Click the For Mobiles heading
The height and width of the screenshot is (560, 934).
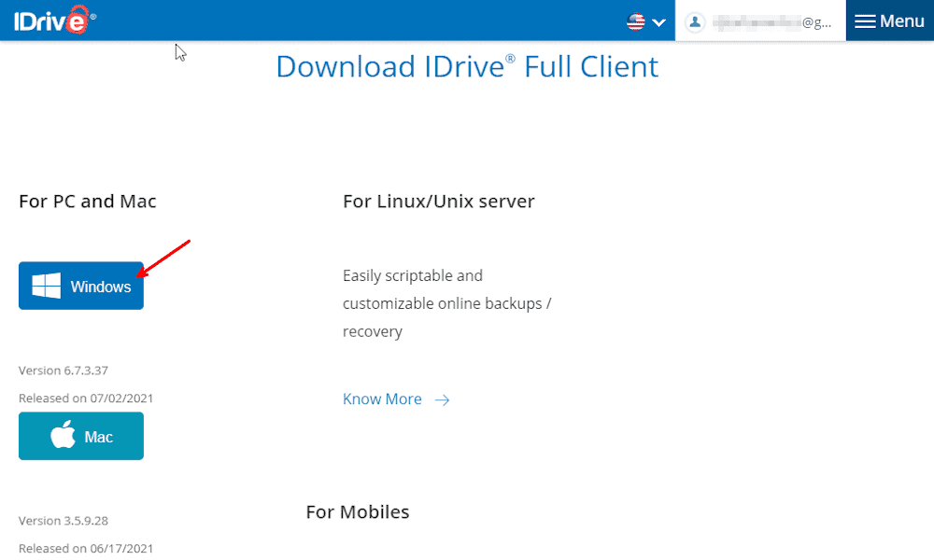point(358,511)
